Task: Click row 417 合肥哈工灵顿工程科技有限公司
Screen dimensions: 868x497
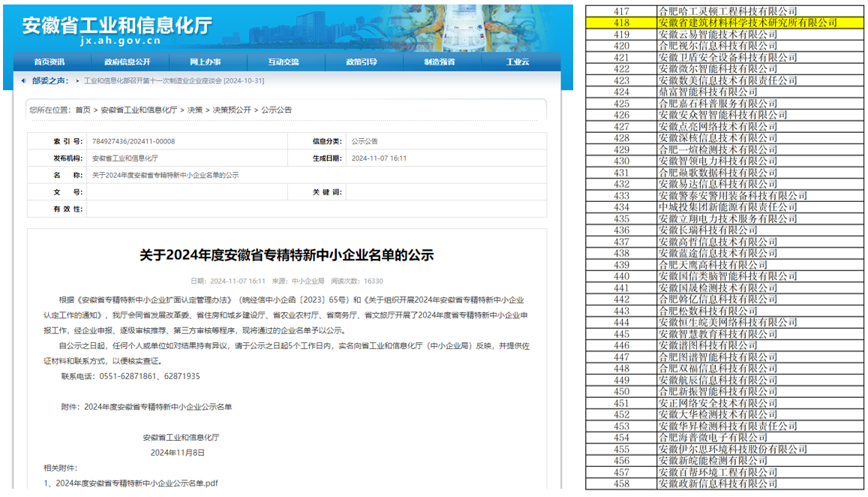Action: point(728,11)
